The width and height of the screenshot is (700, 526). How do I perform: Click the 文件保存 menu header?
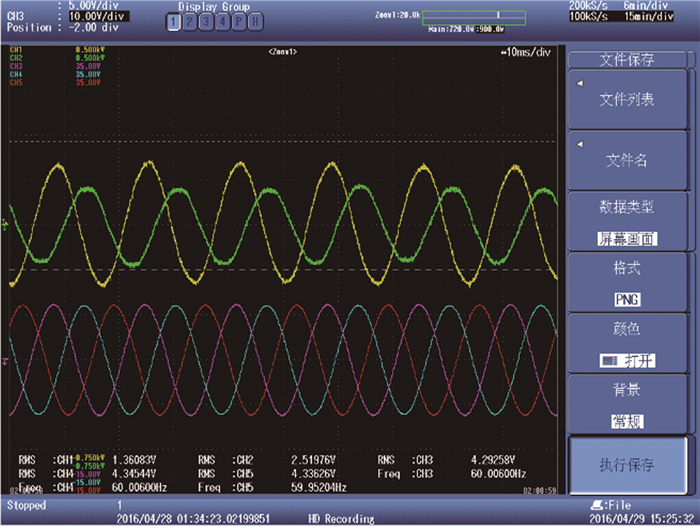pyautogui.click(x=627, y=60)
